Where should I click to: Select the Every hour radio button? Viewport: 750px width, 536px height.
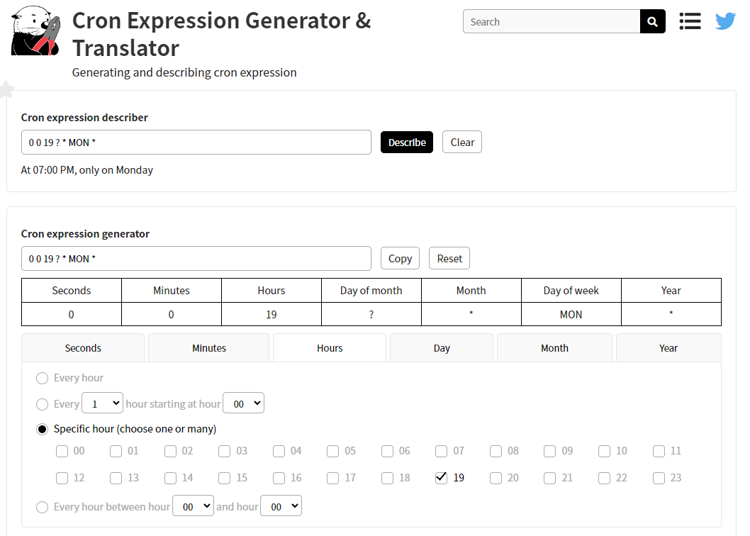tap(42, 378)
